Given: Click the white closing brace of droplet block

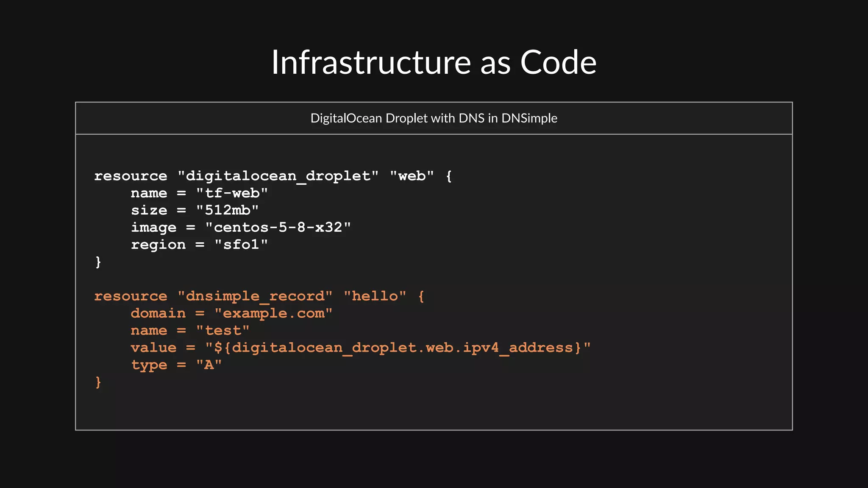Looking at the screenshot, I should 98,262.
